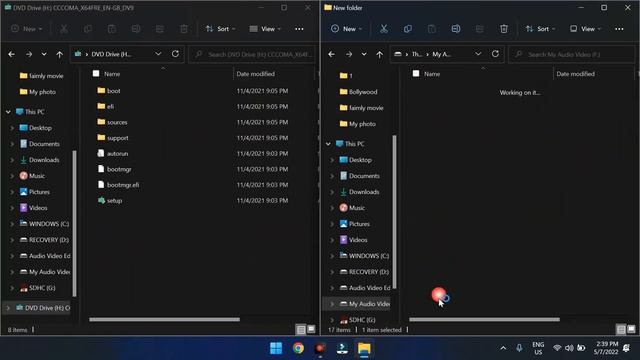Go up one level in New folder window
The height and width of the screenshot is (360, 640).
(380, 54)
